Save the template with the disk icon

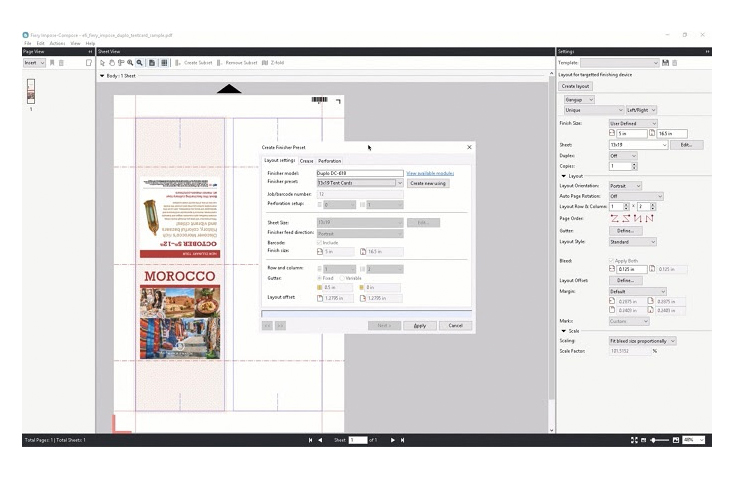(666, 62)
